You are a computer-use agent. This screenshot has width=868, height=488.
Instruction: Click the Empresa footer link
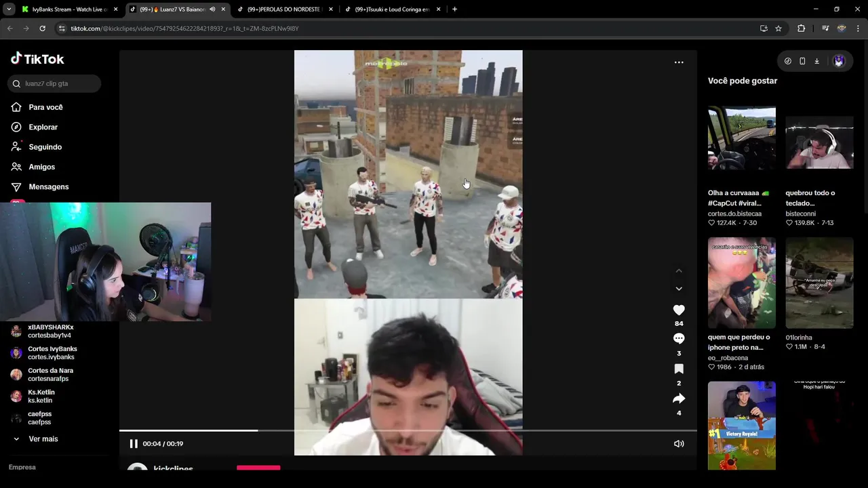tap(22, 467)
